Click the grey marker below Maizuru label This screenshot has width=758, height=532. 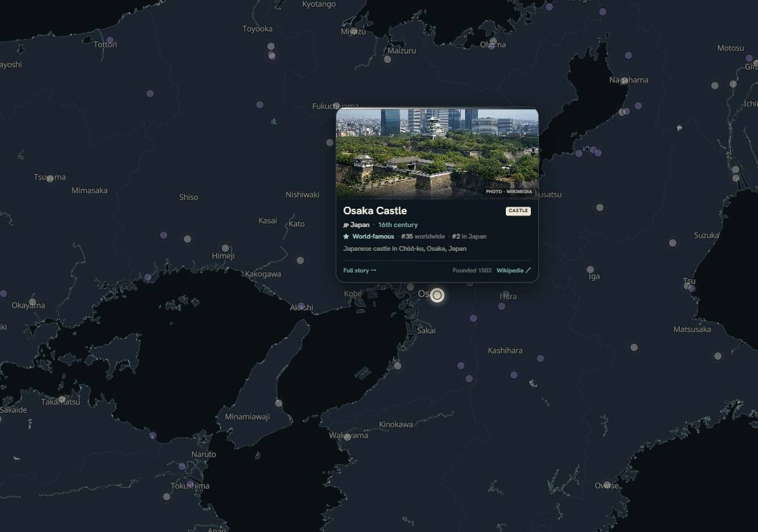click(387, 60)
